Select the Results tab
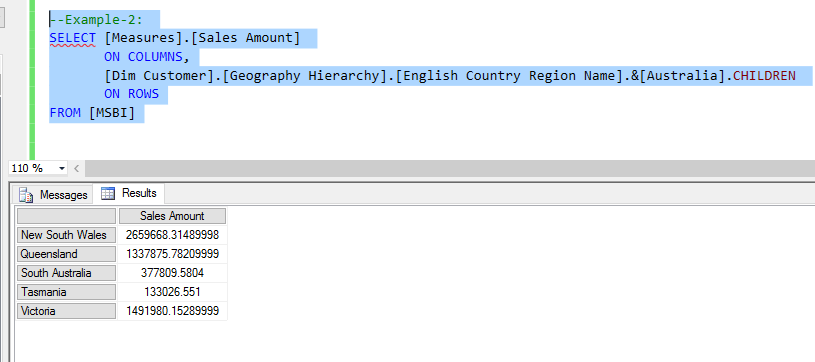 (129, 193)
